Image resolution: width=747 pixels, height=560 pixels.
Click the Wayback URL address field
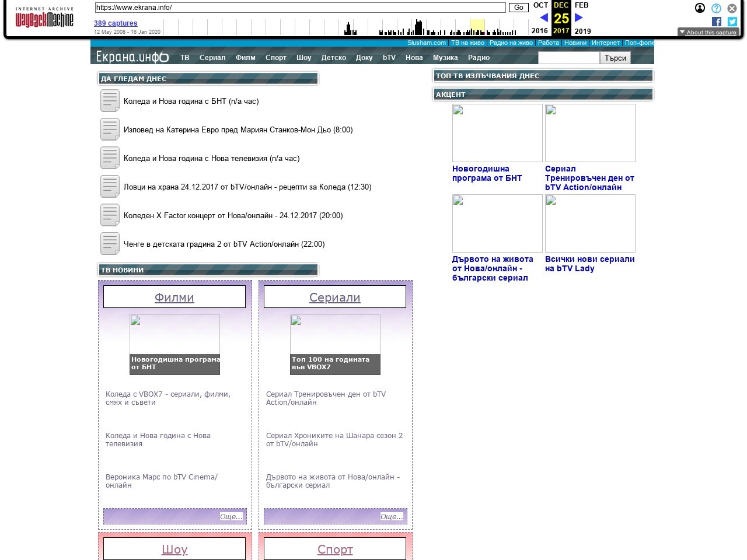[x=300, y=8]
